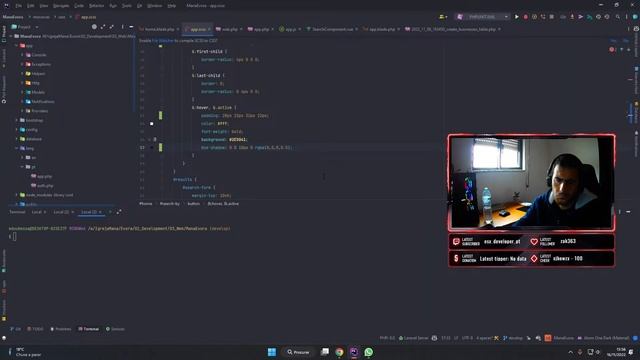The height and width of the screenshot is (360, 640).
Task: Open the Refactor menu
Action: point(96,6)
